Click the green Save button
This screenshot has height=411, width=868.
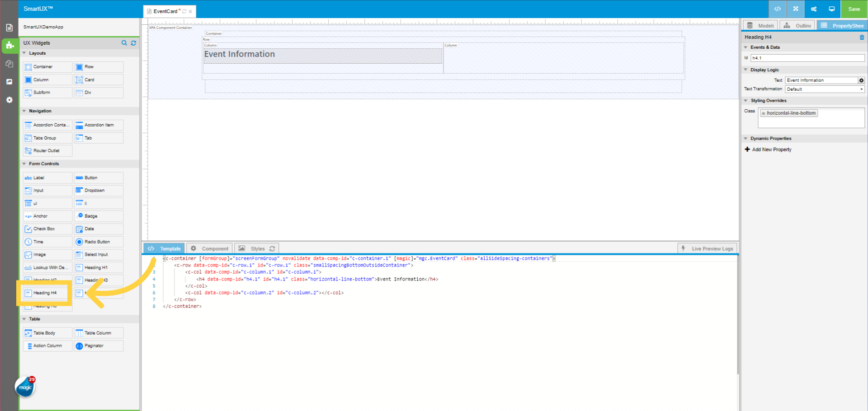[854, 9]
